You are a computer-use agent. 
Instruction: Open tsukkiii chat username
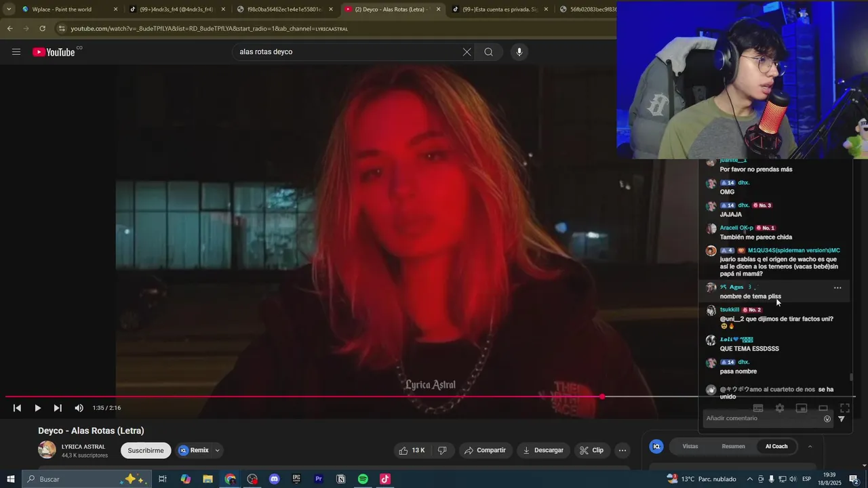point(730,310)
